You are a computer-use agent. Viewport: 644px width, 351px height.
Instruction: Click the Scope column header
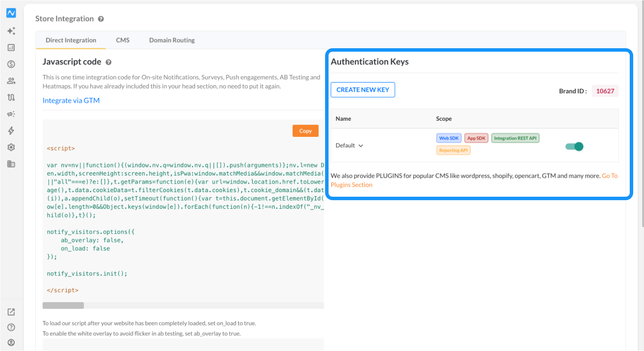click(444, 119)
